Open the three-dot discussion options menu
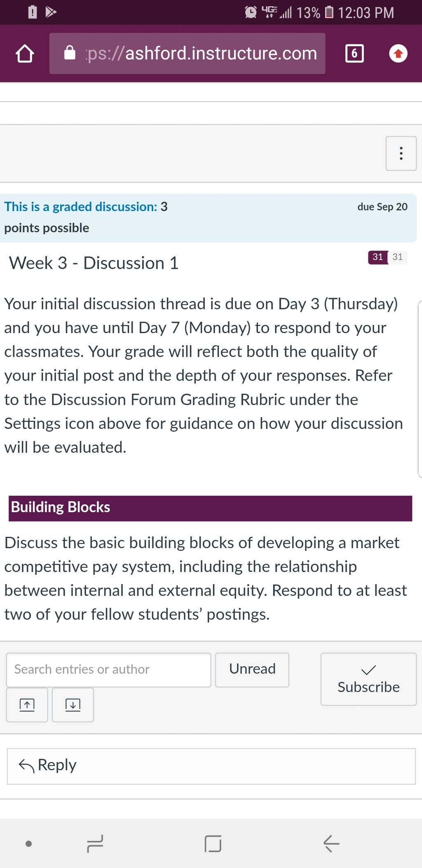Screen dimensions: 422x868 pos(401,153)
